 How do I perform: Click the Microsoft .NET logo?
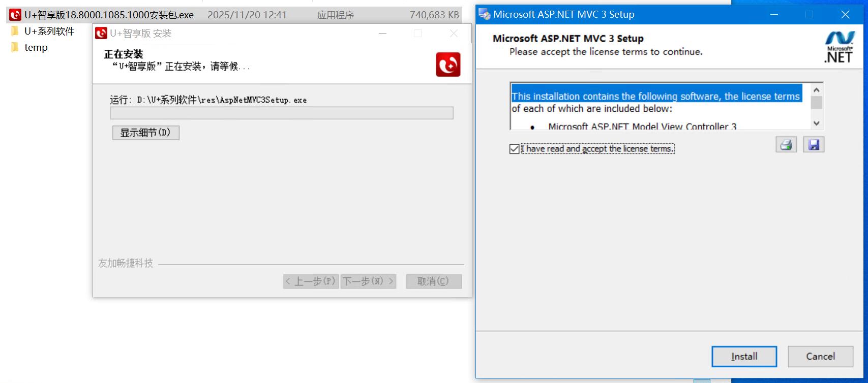[839, 47]
